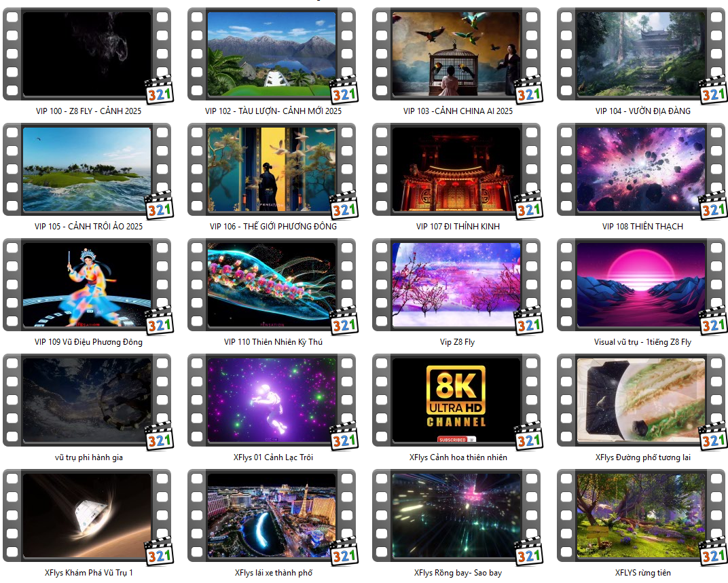This screenshot has height=583, width=728.
Task: Open the VIP 110 Thiên Nhiên Kỳ Thú icon
Action: coord(272,286)
